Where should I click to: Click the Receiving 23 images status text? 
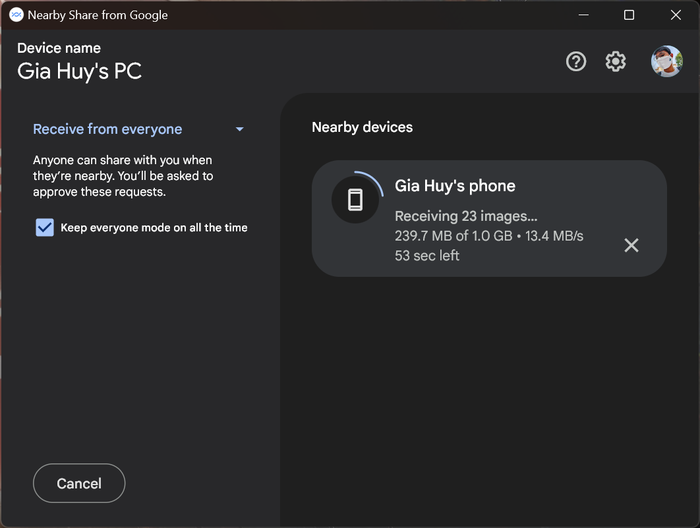[466, 216]
